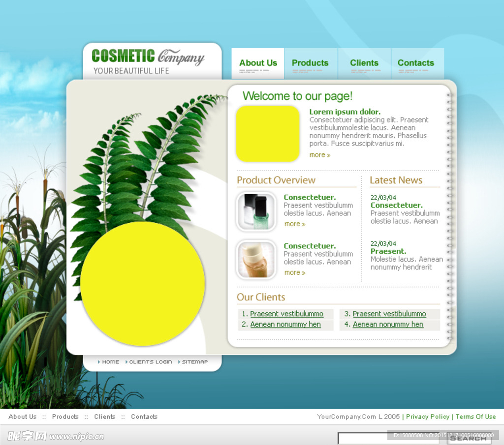Open second Consectetuer product heading

(310, 246)
